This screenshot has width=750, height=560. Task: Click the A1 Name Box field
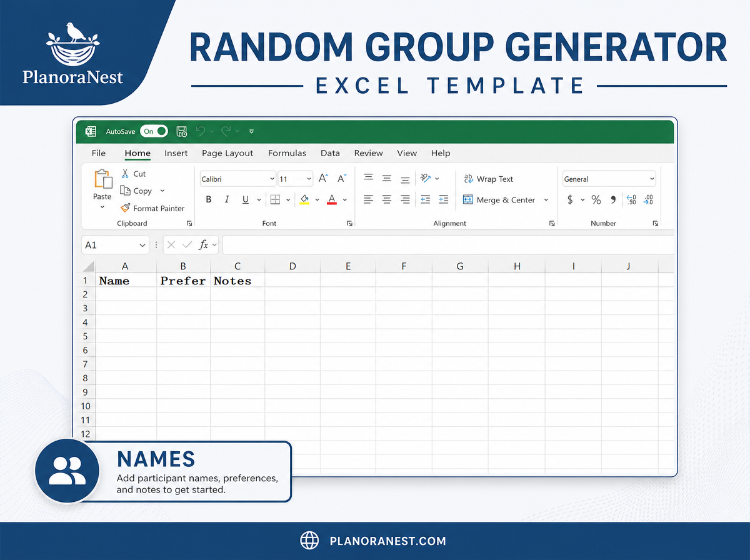pyautogui.click(x=115, y=245)
